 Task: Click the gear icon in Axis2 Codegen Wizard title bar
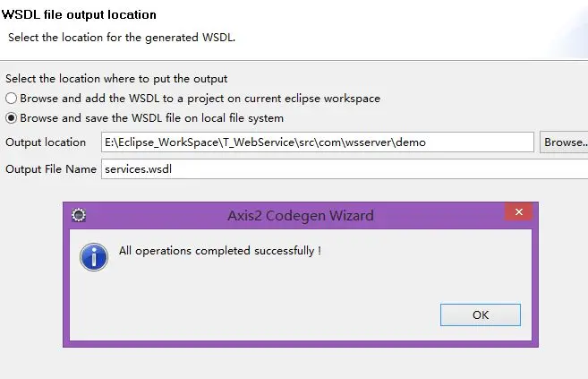79,215
